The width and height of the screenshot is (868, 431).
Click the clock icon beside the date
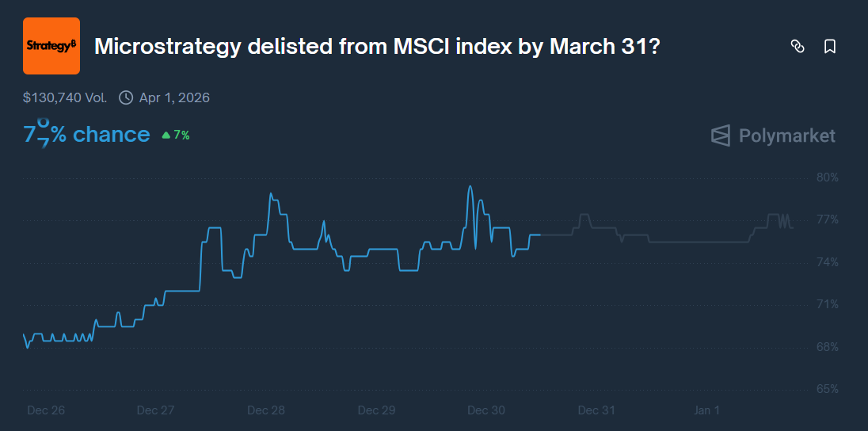[126, 98]
